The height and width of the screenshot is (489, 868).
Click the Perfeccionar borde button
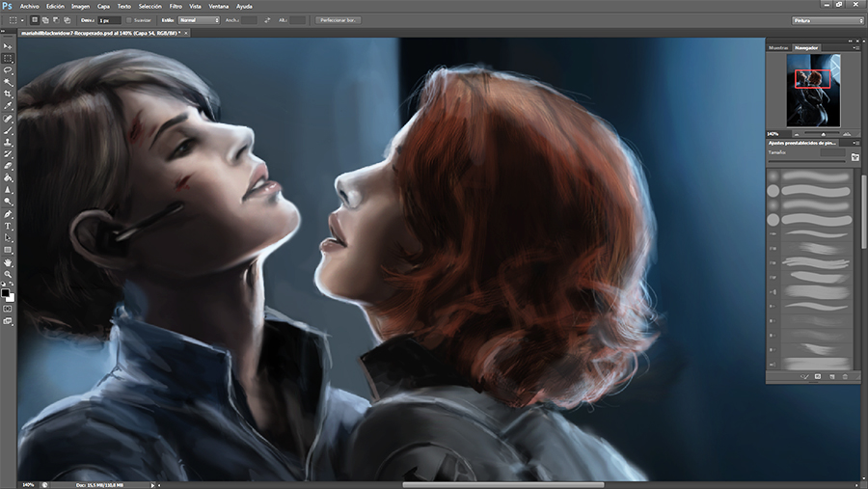coord(338,20)
